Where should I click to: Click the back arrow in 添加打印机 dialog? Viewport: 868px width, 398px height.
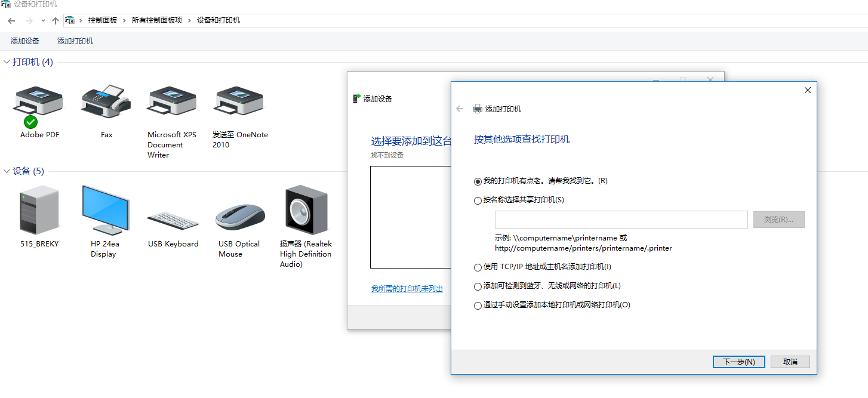pos(460,109)
